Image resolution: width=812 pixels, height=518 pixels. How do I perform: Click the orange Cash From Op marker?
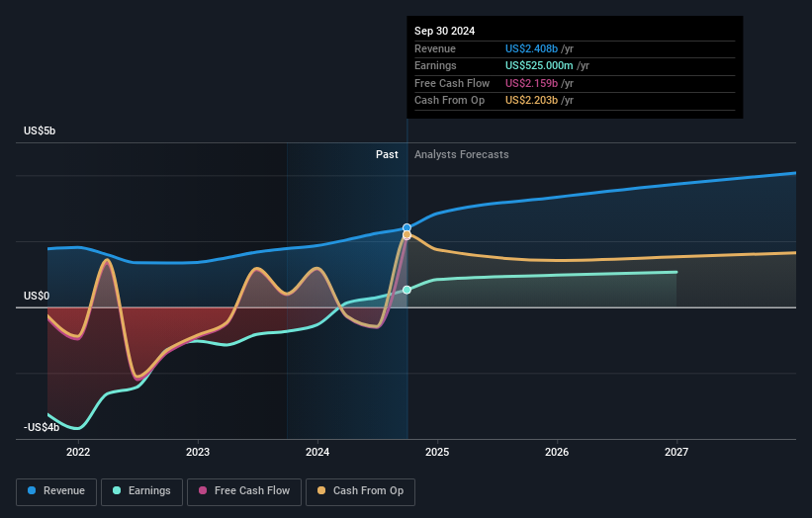(x=406, y=235)
